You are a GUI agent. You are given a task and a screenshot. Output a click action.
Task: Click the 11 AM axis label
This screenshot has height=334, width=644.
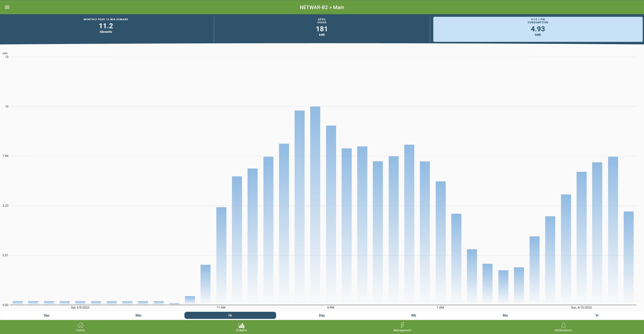pyautogui.click(x=221, y=308)
